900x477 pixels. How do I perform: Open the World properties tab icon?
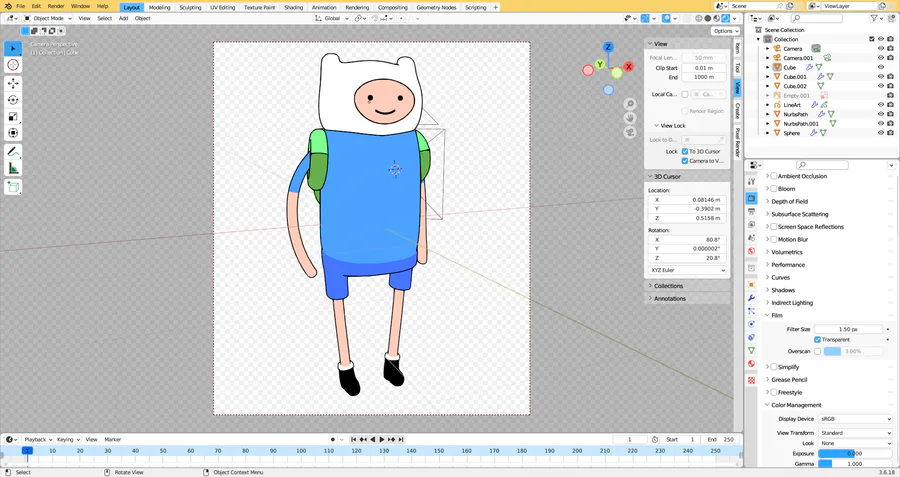(x=751, y=251)
